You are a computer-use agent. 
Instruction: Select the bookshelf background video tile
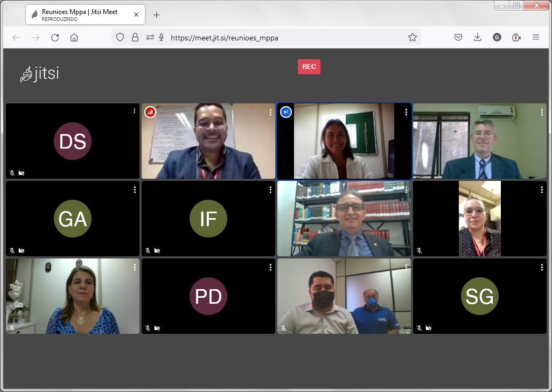344,219
